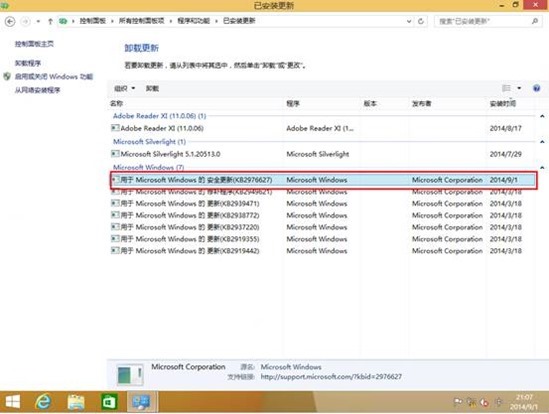The height and width of the screenshot is (414, 549).
Task: Select update KB2919442 row
Action: tap(323, 251)
